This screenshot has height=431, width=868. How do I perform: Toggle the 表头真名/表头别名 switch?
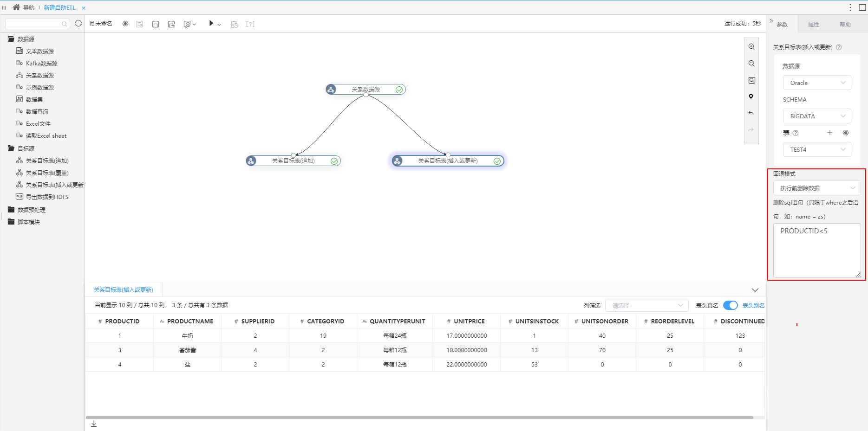(x=731, y=305)
